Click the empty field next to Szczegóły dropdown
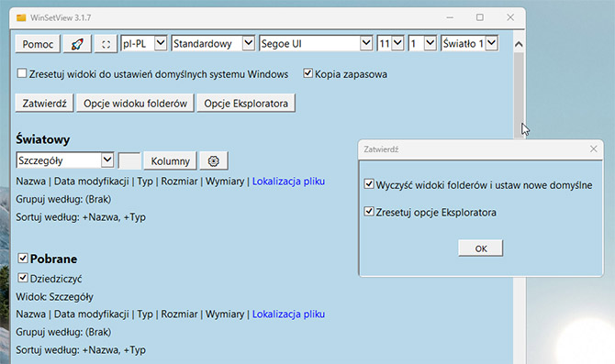Viewport: 615px width, 364px height. click(129, 160)
